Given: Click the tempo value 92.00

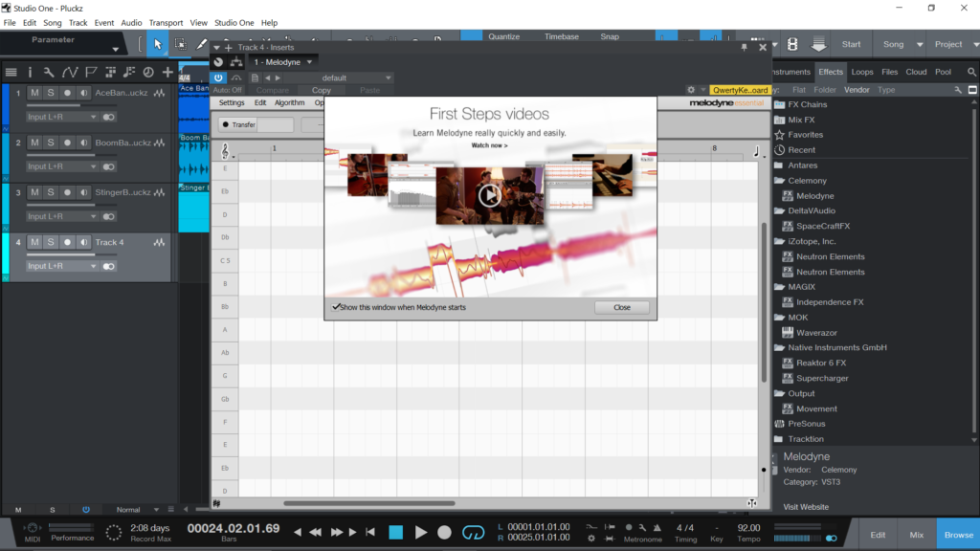Looking at the screenshot, I should pos(748,528).
